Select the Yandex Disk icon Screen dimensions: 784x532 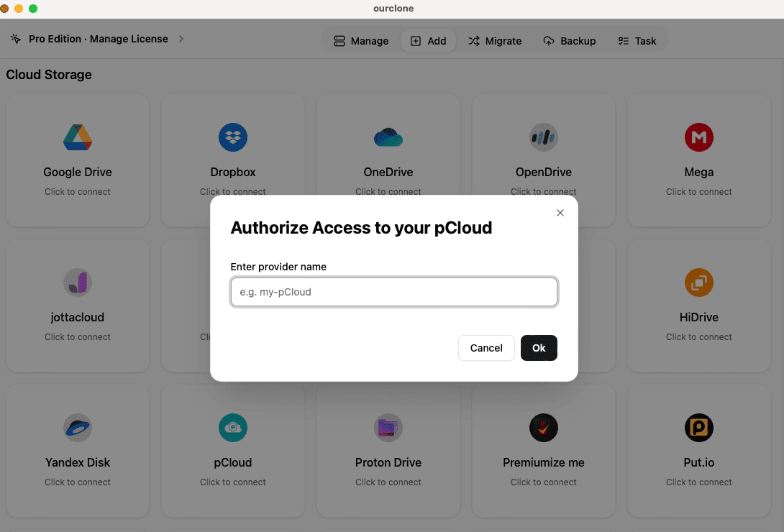tap(77, 428)
